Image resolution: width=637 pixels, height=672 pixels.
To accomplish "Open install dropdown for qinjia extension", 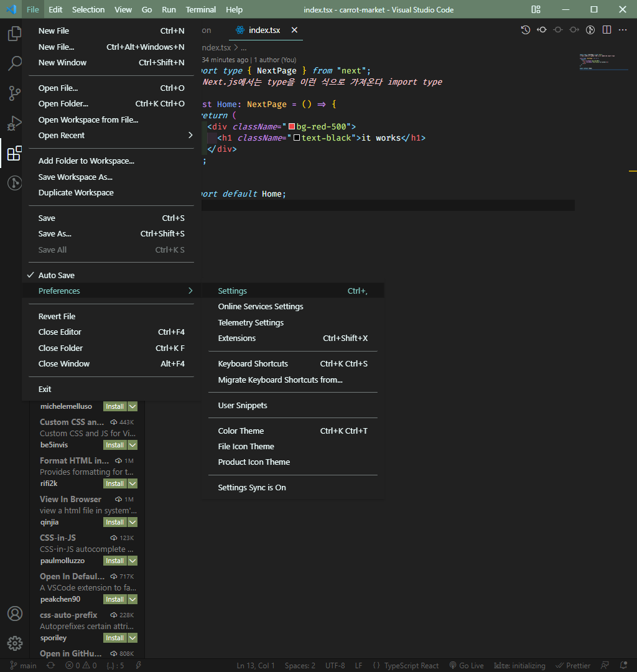I will point(133,522).
